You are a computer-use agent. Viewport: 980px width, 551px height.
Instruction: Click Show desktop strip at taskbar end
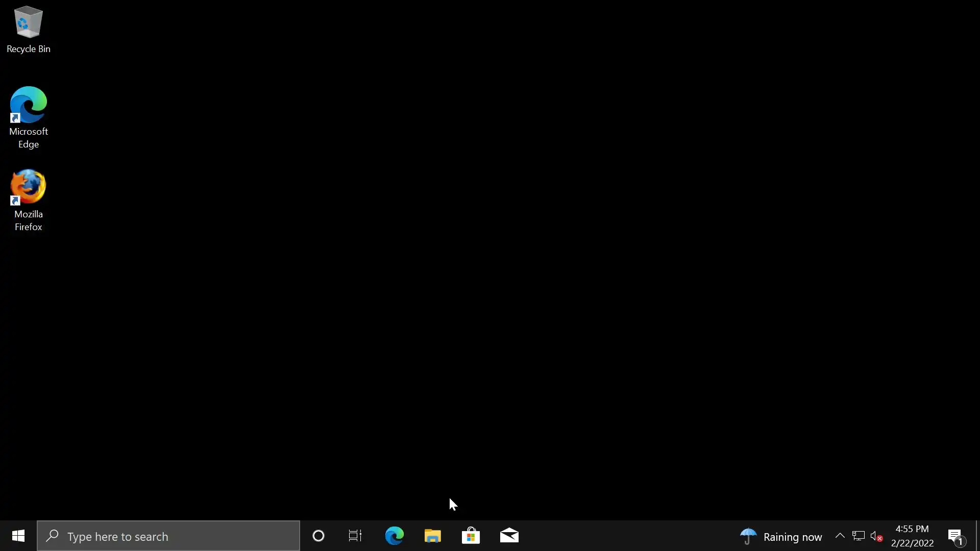(x=977, y=536)
